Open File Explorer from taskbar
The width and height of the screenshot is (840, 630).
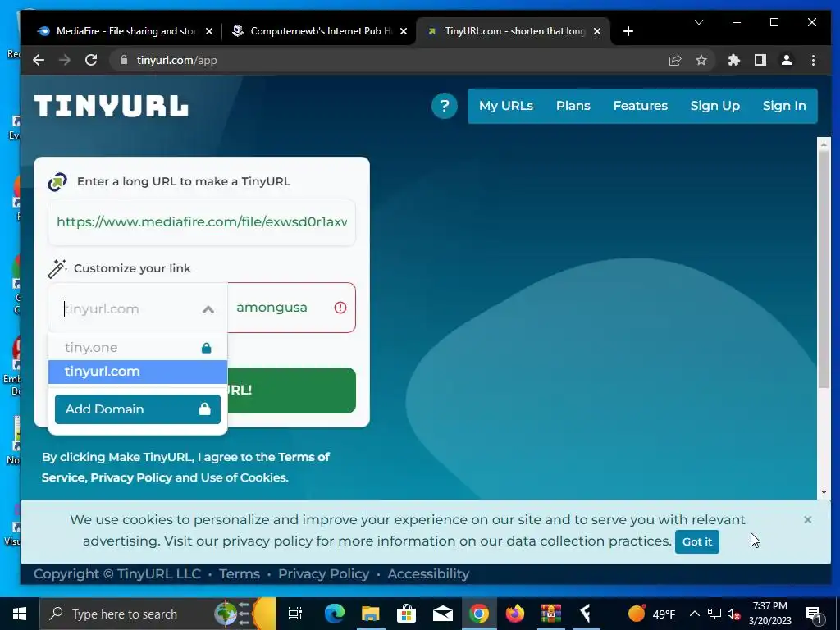click(370, 614)
